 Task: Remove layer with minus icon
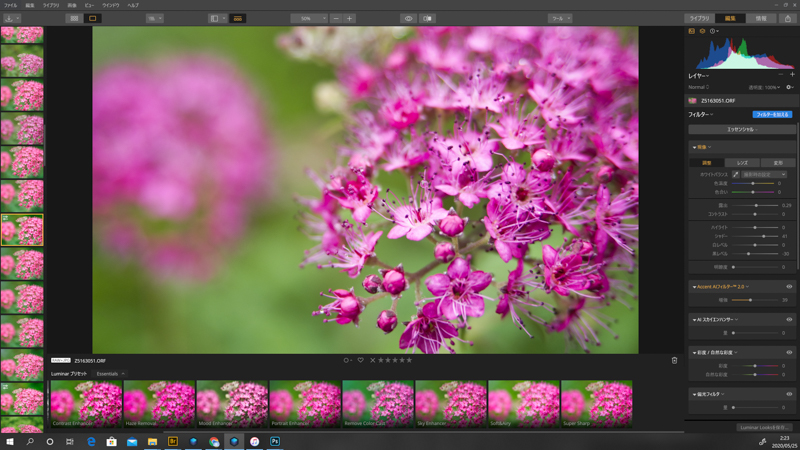(781, 74)
